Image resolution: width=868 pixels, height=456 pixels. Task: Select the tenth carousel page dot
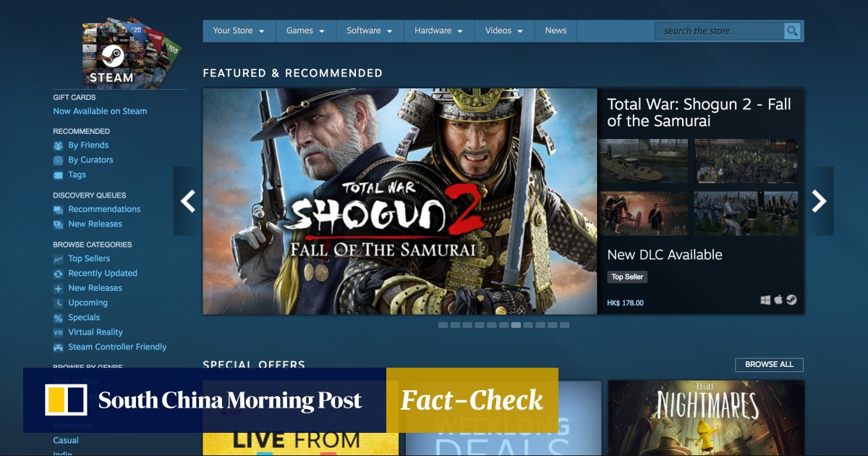click(x=553, y=325)
